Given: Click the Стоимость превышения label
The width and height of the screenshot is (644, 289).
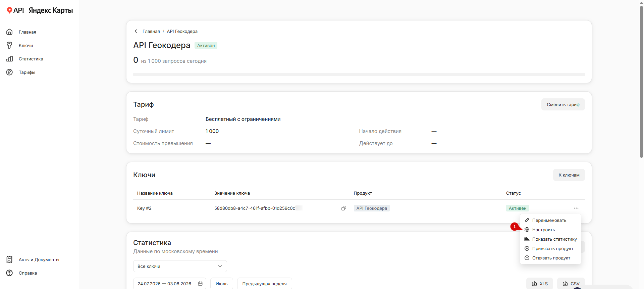Looking at the screenshot, I should click(163, 143).
